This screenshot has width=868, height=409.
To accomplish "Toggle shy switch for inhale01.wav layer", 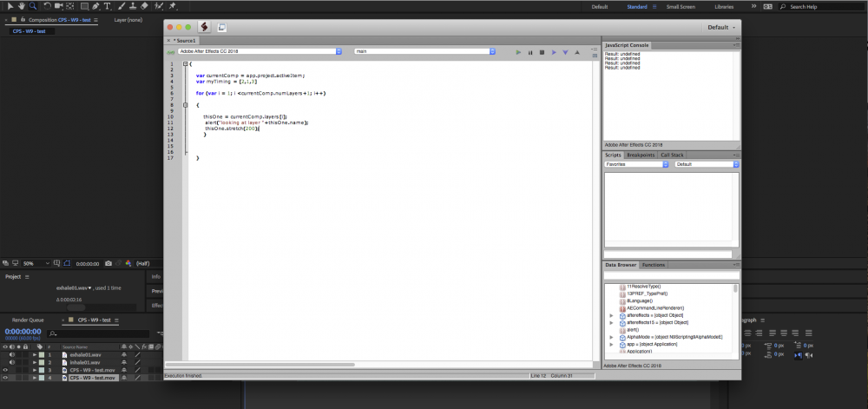I will coord(124,362).
